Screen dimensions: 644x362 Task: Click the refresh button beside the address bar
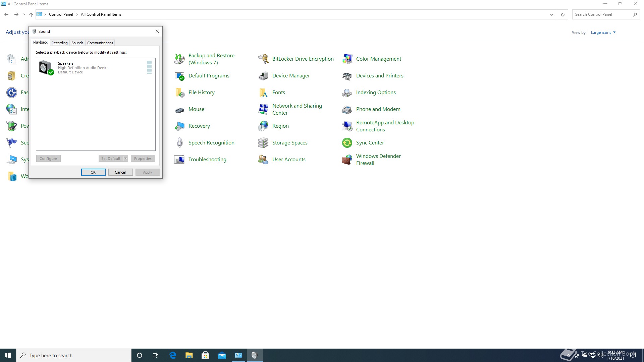(563, 14)
